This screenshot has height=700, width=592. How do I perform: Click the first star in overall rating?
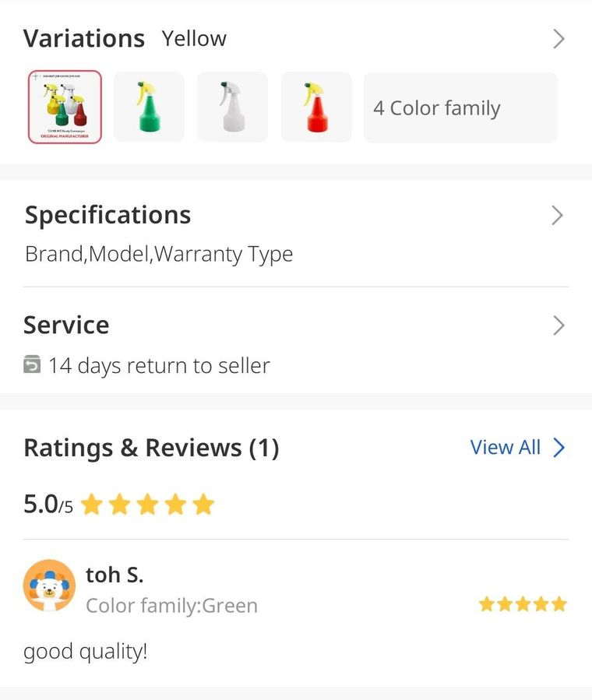(92, 505)
